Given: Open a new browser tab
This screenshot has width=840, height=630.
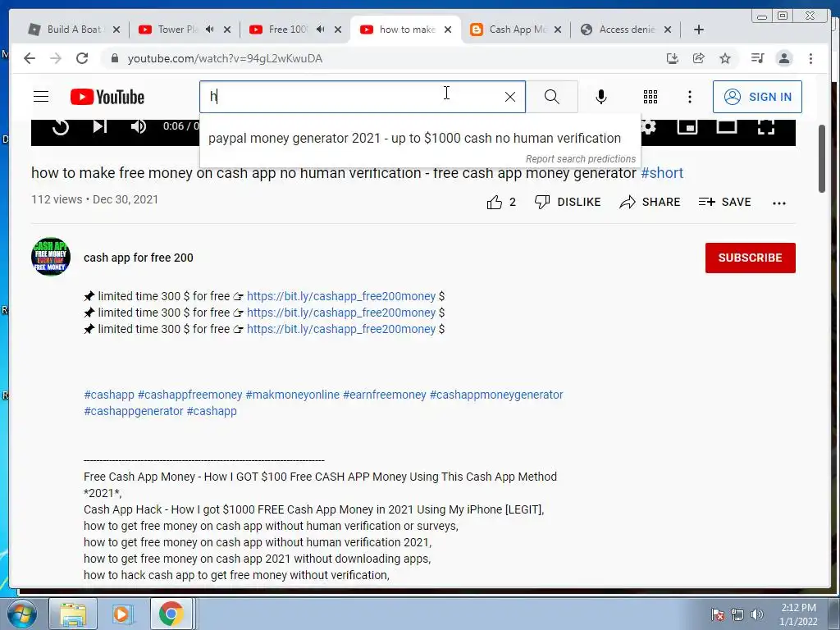Looking at the screenshot, I should pos(699,30).
